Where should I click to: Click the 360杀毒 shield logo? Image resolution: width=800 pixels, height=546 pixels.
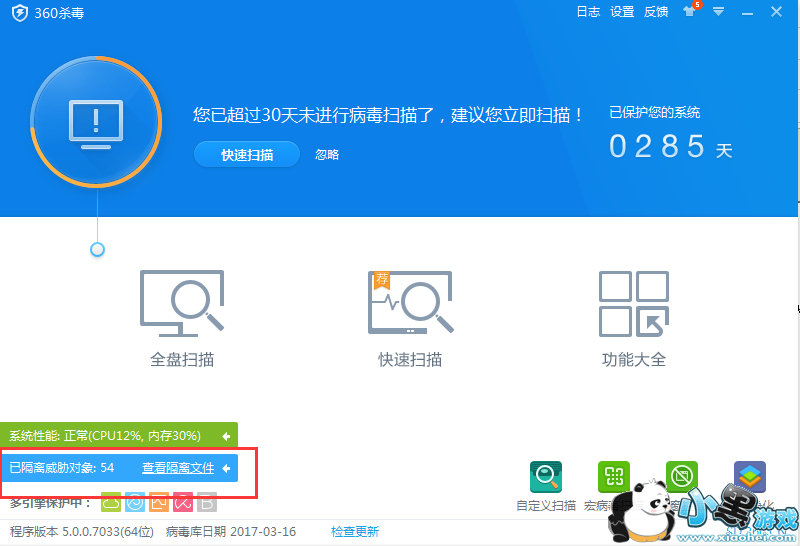click(19, 13)
